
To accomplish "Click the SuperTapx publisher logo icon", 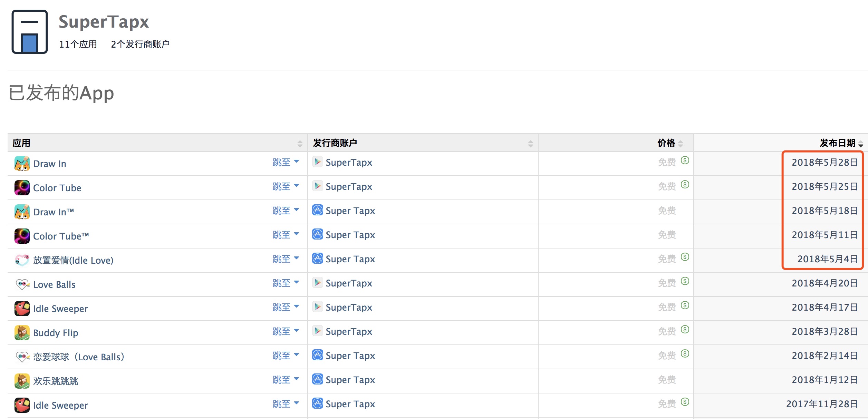I will (30, 32).
